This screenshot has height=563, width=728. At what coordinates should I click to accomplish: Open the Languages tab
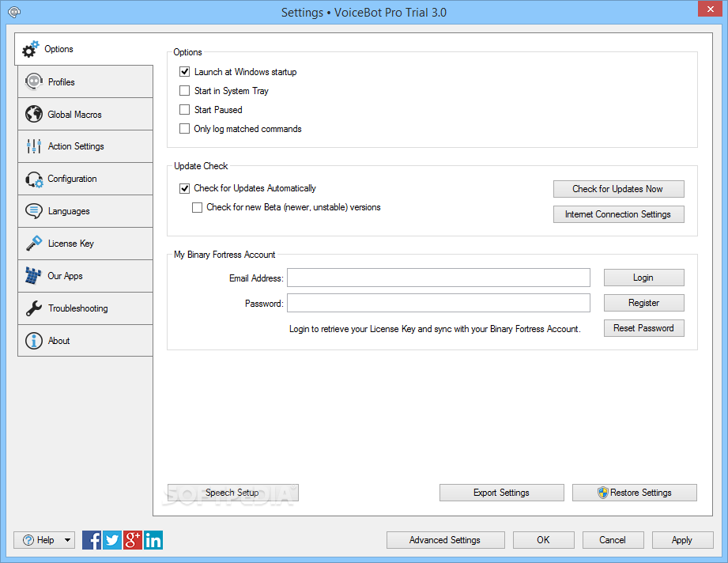pos(85,211)
